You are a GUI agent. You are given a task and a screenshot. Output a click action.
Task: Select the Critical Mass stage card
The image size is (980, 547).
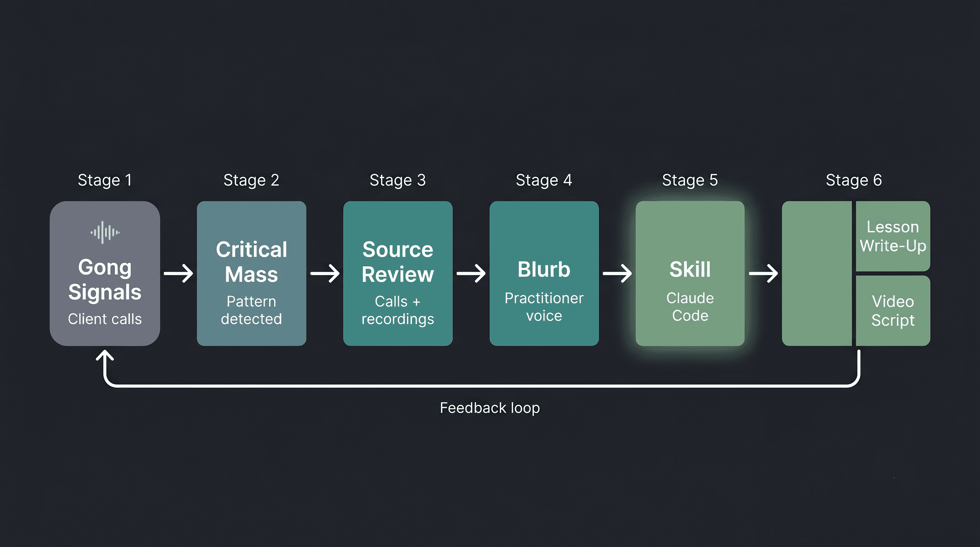tap(251, 273)
